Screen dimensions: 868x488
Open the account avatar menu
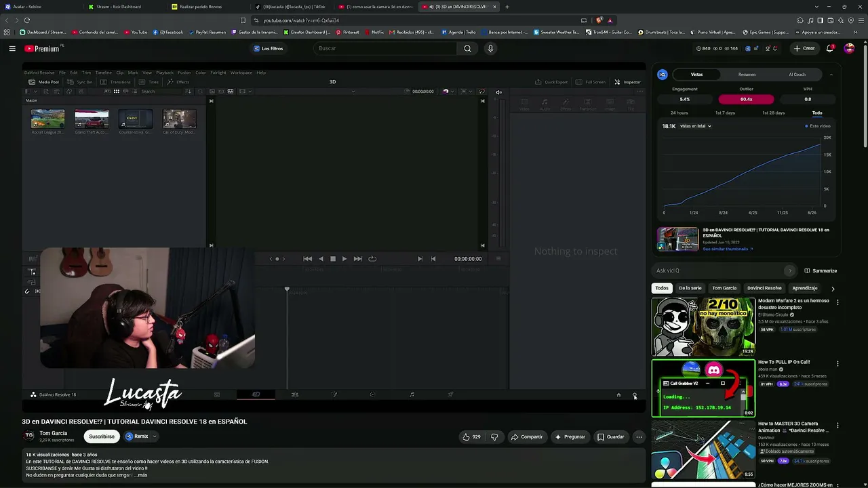[849, 48]
